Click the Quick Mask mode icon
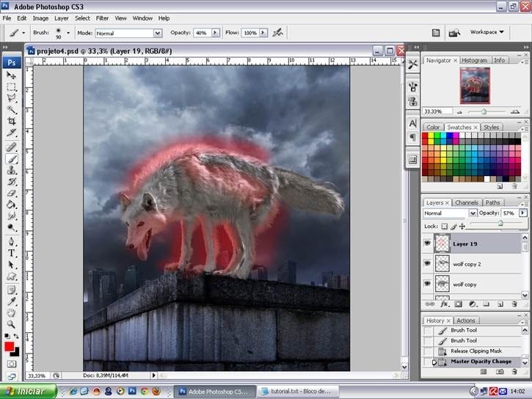 click(11, 364)
